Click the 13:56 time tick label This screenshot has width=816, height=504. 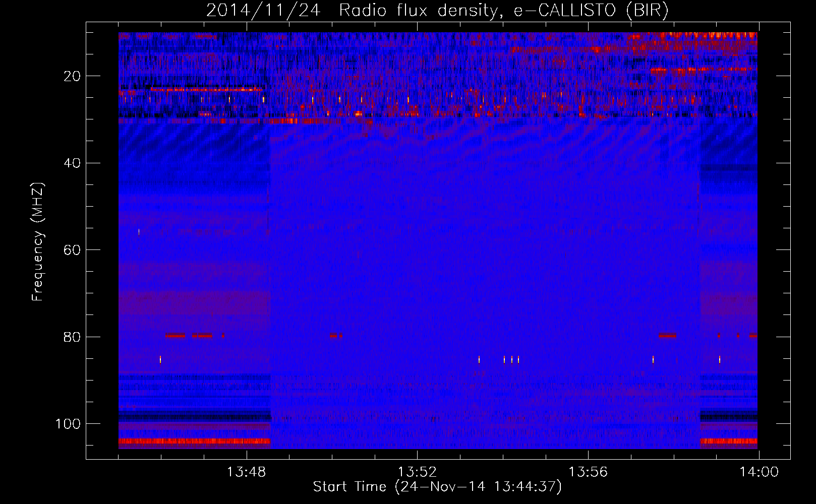coord(588,472)
